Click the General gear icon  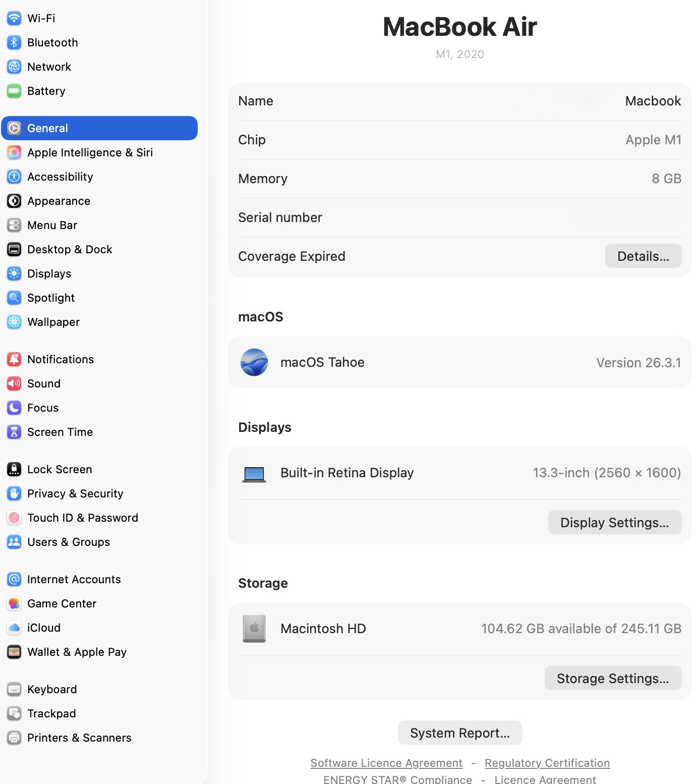pyautogui.click(x=14, y=128)
